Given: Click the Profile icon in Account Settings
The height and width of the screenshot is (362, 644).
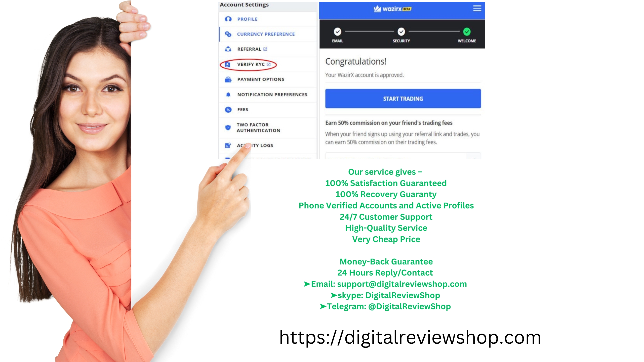Looking at the screenshot, I should [x=228, y=19].
